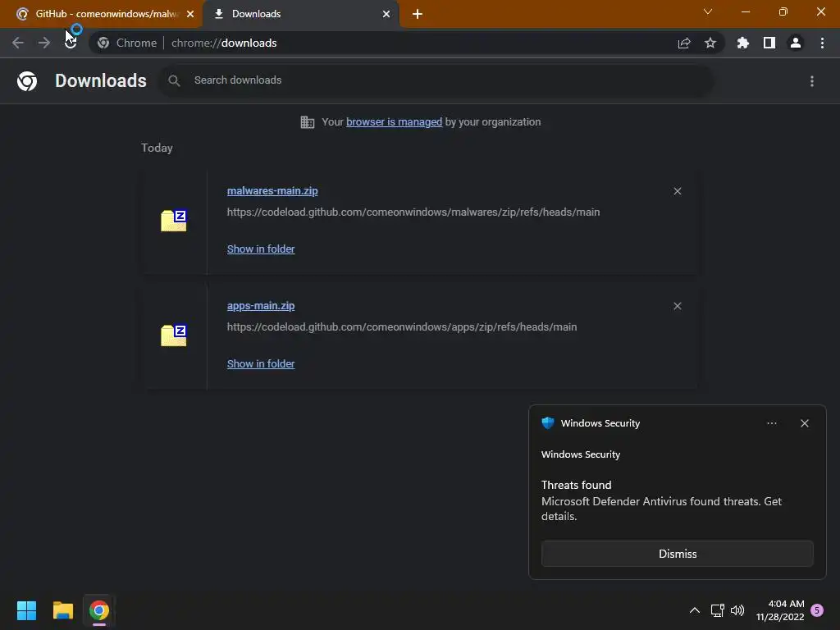Go forward using the browser forward arrow
The image size is (840, 630).
click(x=44, y=43)
